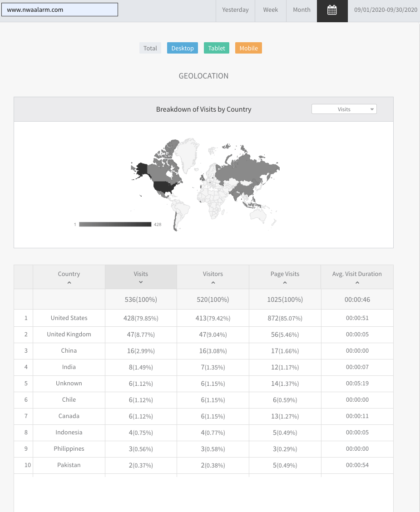Screen dimensions: 420x512
Task: Filter by Tablet devices
Action: 217,48
